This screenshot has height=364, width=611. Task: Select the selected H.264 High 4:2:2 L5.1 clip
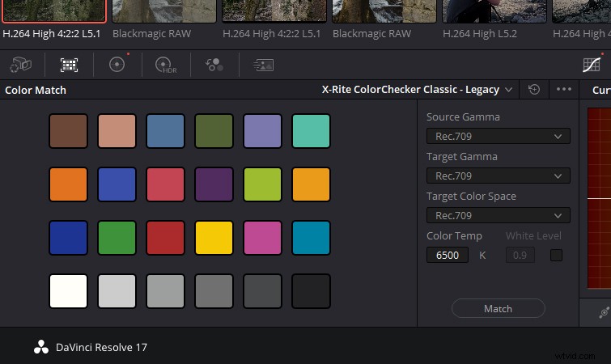54,11
